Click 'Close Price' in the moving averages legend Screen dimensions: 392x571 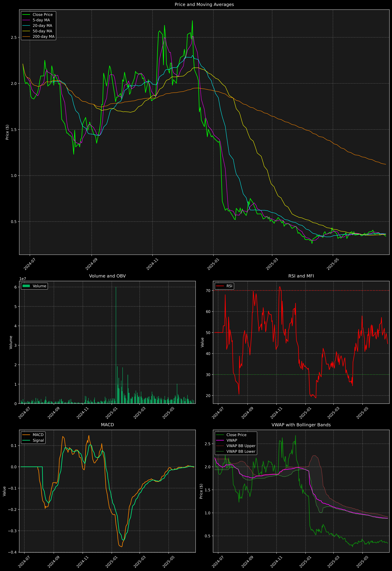(x=43, y=15)
